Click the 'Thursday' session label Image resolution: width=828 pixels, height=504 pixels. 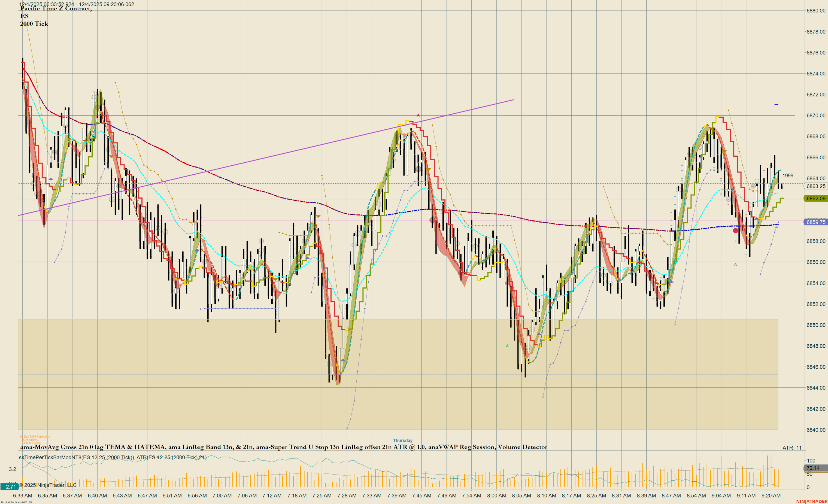pyautogui.click(x=403, y=441)
